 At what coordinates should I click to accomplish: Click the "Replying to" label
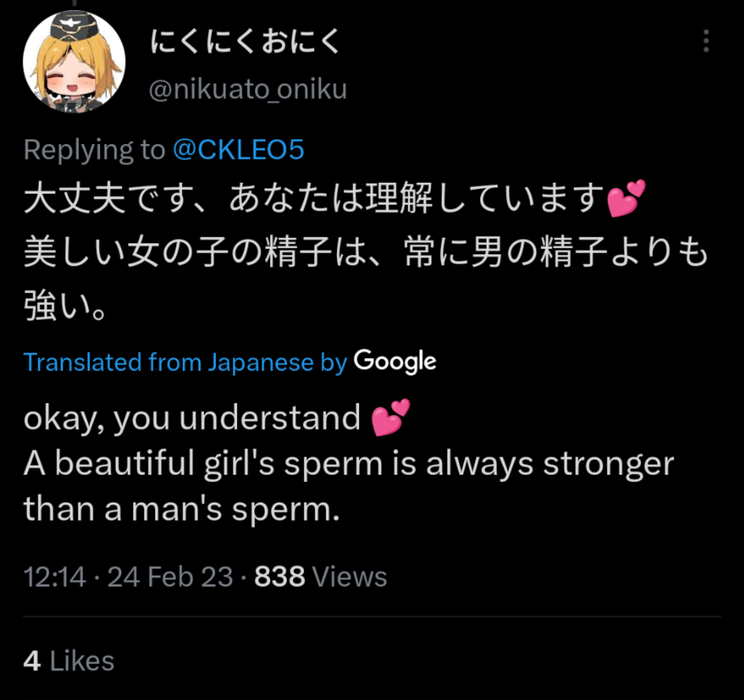coord(94,150)
